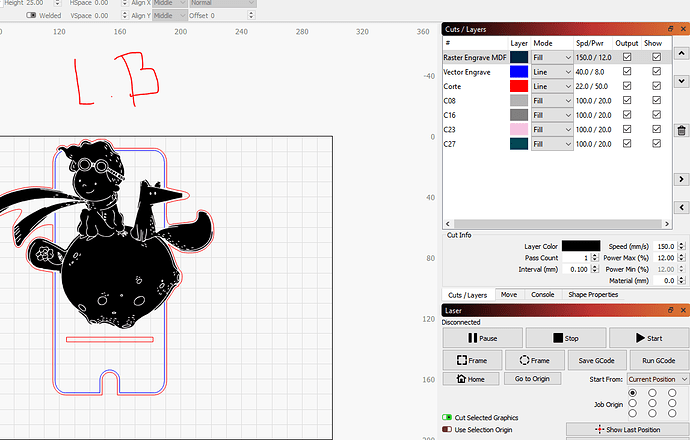The width and height of the screenshot is (690, 440).
Task: Toggle the Welded switch
Action: click(31, 15)
